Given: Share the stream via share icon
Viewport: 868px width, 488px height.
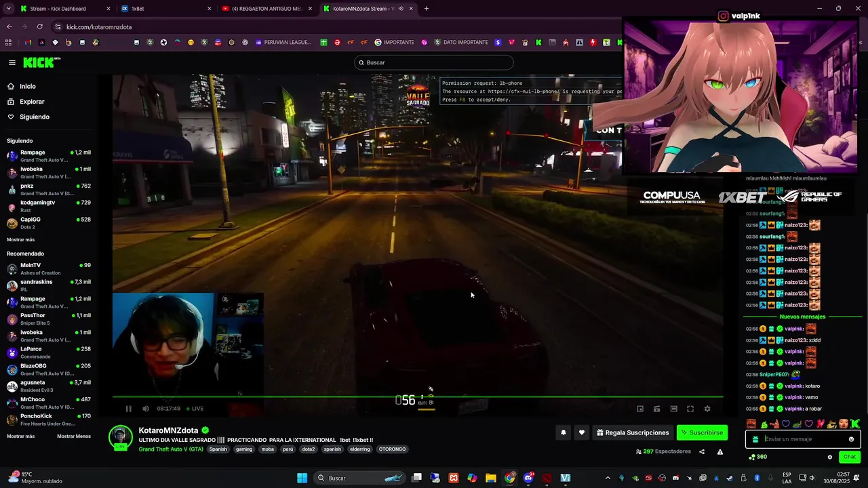Looking at the screenshot, I should click(702, 451).
